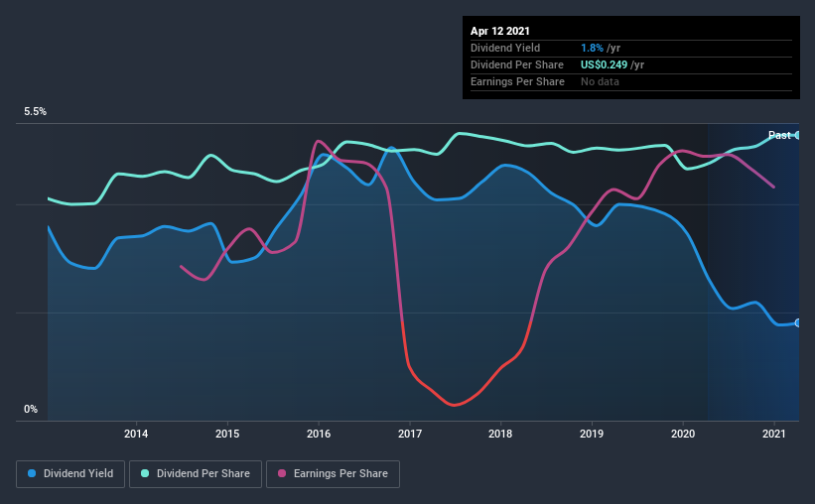Click the Past label on the chart
This screenshot has width=815, height=504.
point(779,135)
